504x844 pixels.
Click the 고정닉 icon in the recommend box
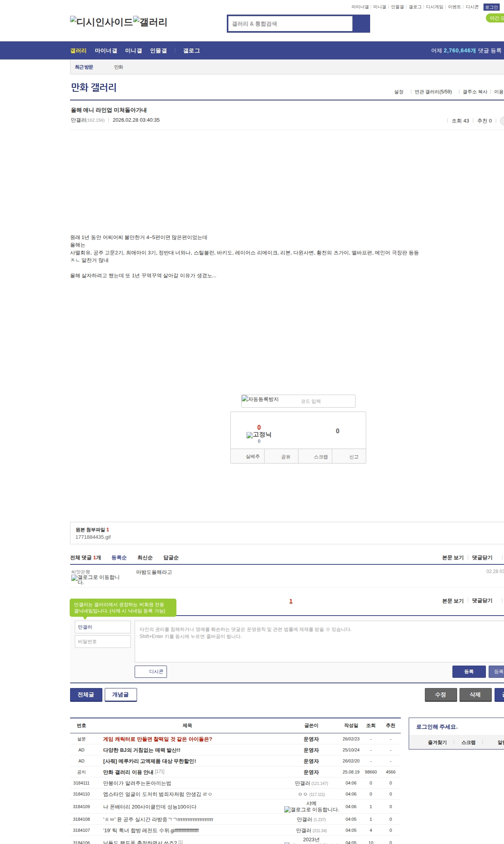pos(259,435)
